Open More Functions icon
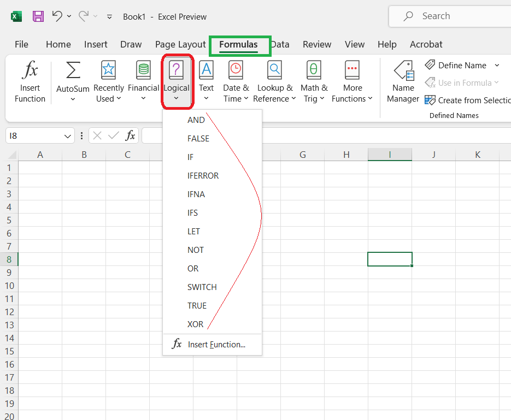511x420 pixels. (352, 70)
